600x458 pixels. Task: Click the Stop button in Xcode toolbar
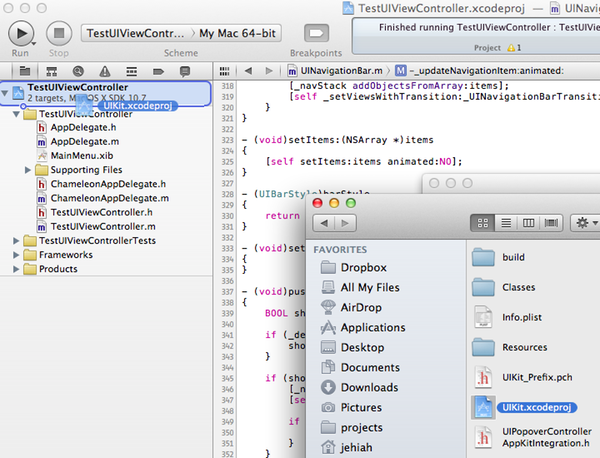point(59,34)
